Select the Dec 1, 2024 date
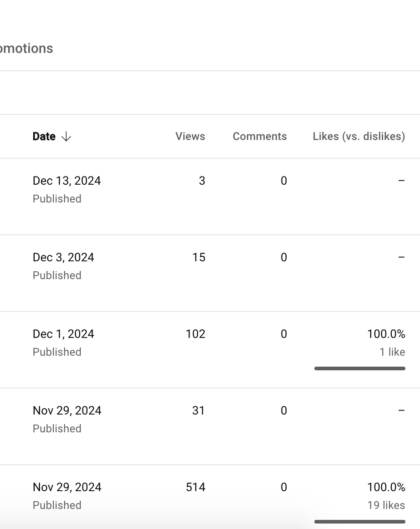420x529 pixels. 63,334
